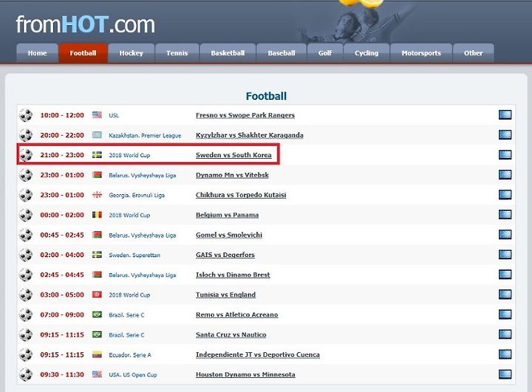This screenshot has width=532, height=392.
Task: Click the US flag next to USL
Action: pos(97,115)
